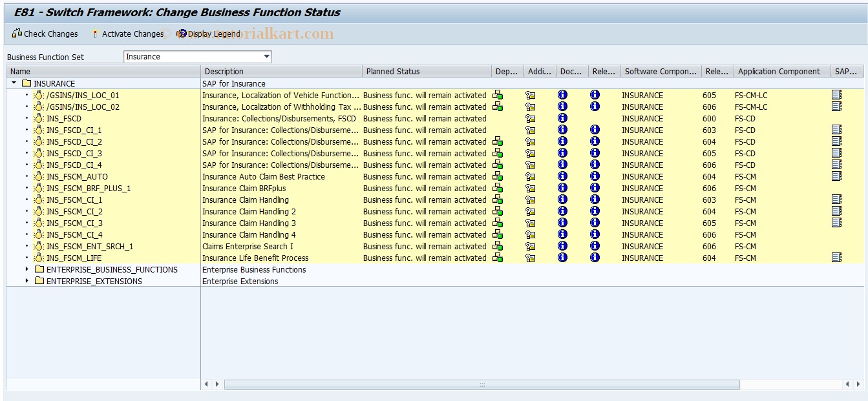868x401 pixels.
Task: Select the INS_FSCM_BRF_PLUS_1 tree item
Action: point(89,188)
